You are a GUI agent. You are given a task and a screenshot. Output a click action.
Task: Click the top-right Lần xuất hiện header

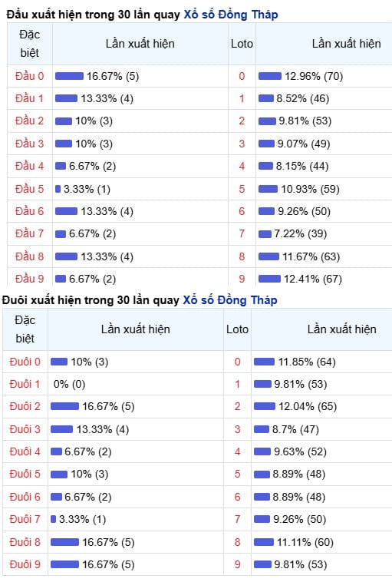347,44
